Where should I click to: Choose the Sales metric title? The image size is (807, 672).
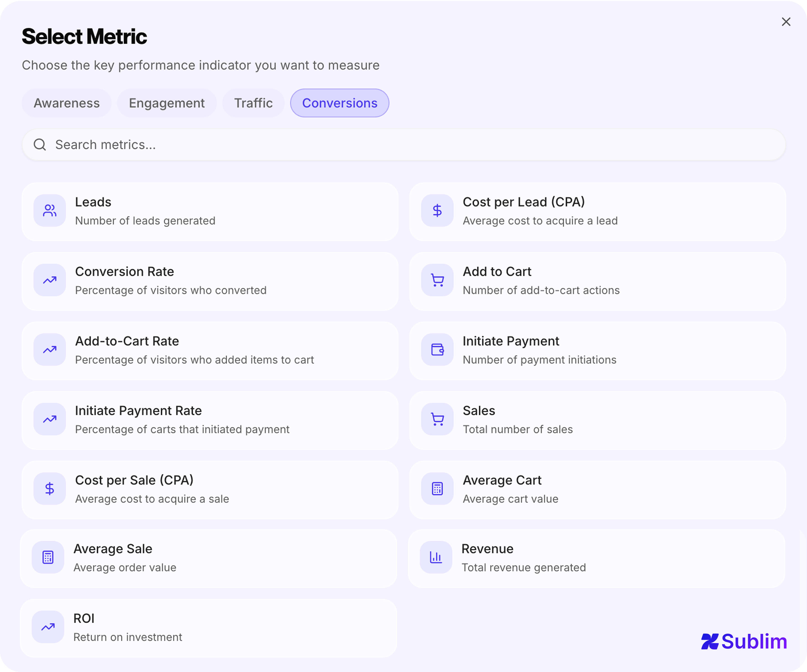[479, 411]
